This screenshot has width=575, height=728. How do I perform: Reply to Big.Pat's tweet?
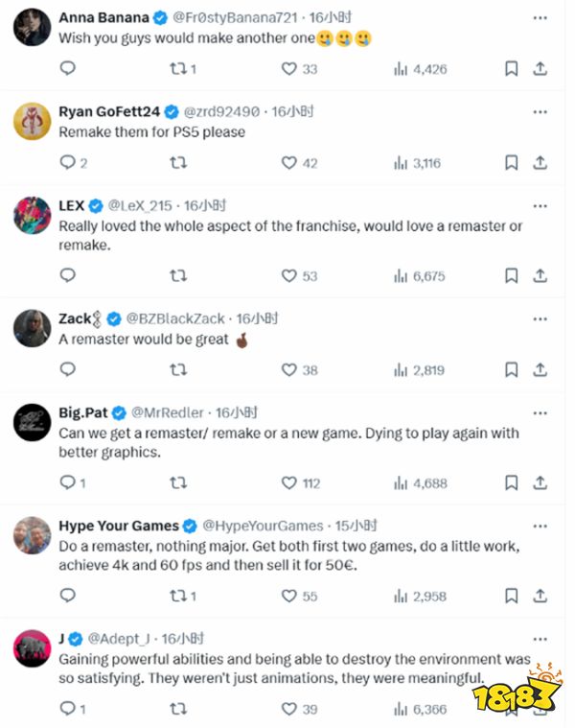click(67, 483)
